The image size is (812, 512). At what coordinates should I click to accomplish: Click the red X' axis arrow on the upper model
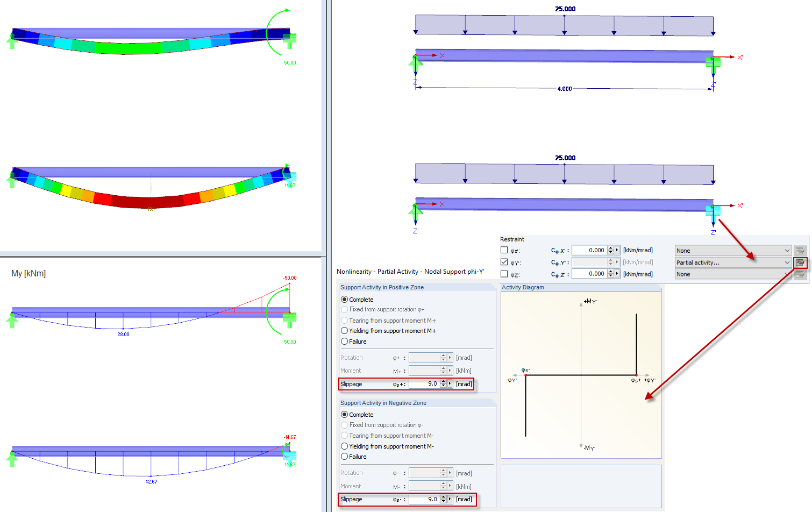click(x=725, y=57)
